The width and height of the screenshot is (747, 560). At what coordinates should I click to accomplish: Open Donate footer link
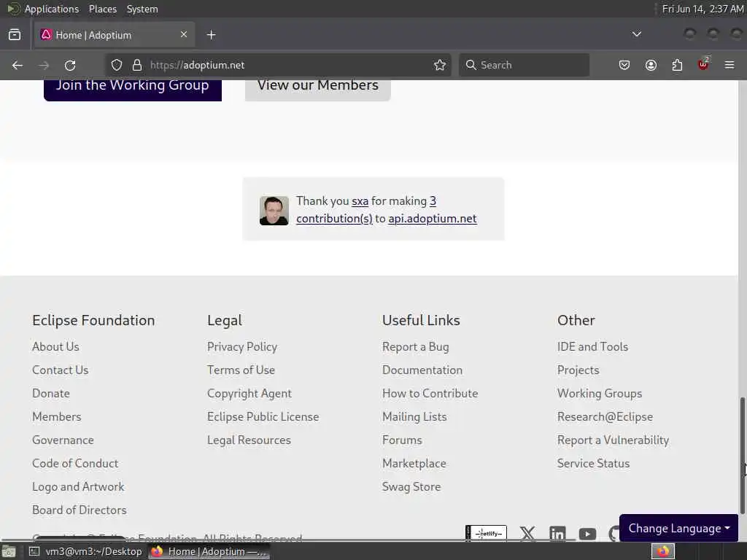pos(51,393)
